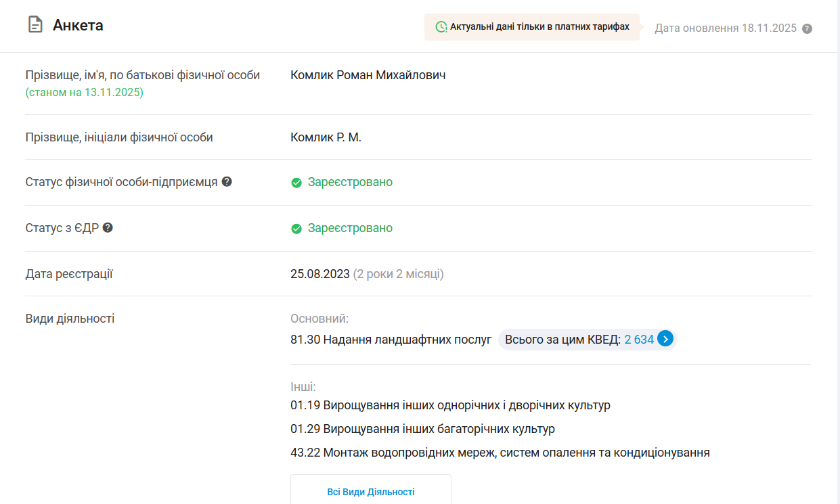
Task: Click the main activity 81.30 Надання ландшафтних послуг
Action: tap(391, 340)
